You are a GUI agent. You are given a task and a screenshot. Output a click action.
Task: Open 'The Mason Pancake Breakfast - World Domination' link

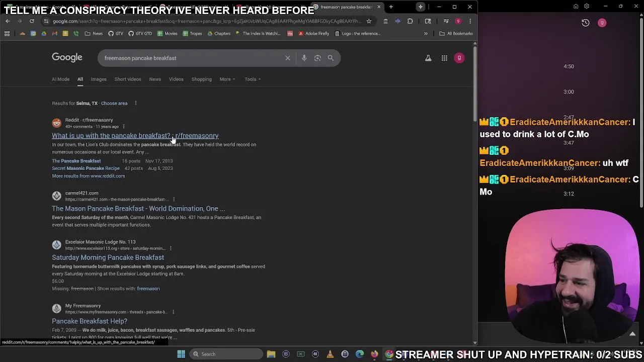tap(138, 209)
